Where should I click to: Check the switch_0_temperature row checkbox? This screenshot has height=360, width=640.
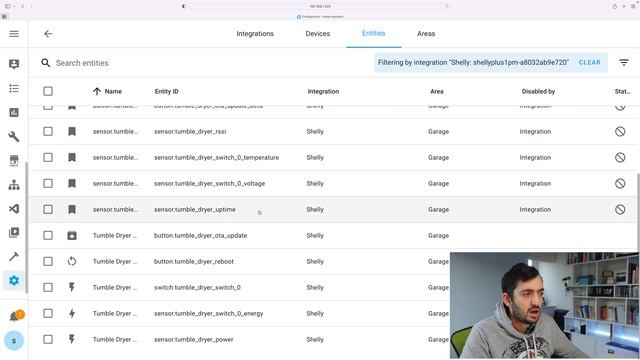click(x=48, y=158)
